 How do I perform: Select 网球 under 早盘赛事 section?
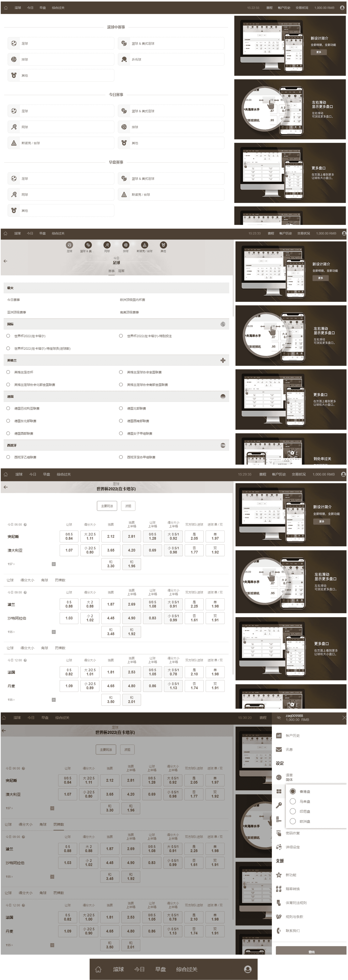tap(61, 194)
